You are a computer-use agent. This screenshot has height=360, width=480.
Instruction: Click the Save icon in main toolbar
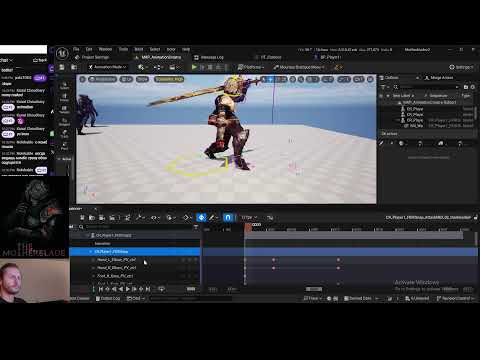click(62, 67)
